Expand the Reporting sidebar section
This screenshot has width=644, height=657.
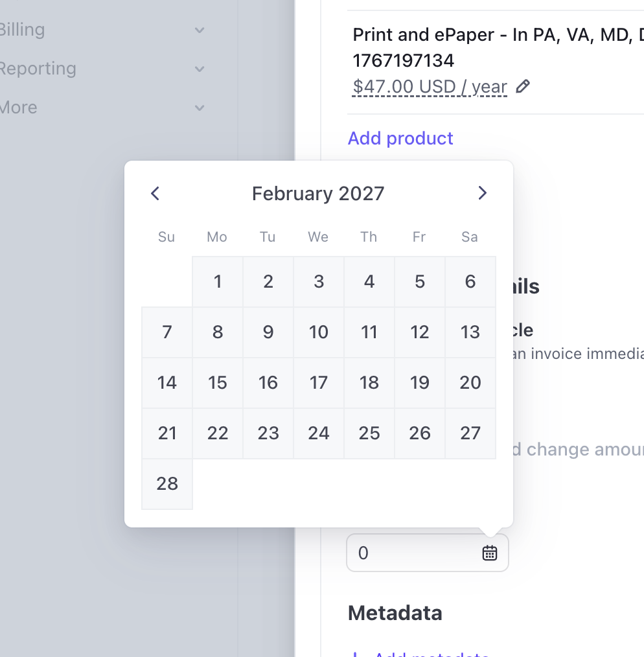[x=200, y=69]
